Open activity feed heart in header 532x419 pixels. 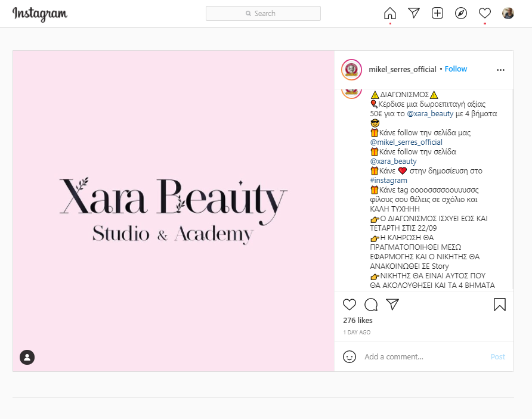pos(484,13)
